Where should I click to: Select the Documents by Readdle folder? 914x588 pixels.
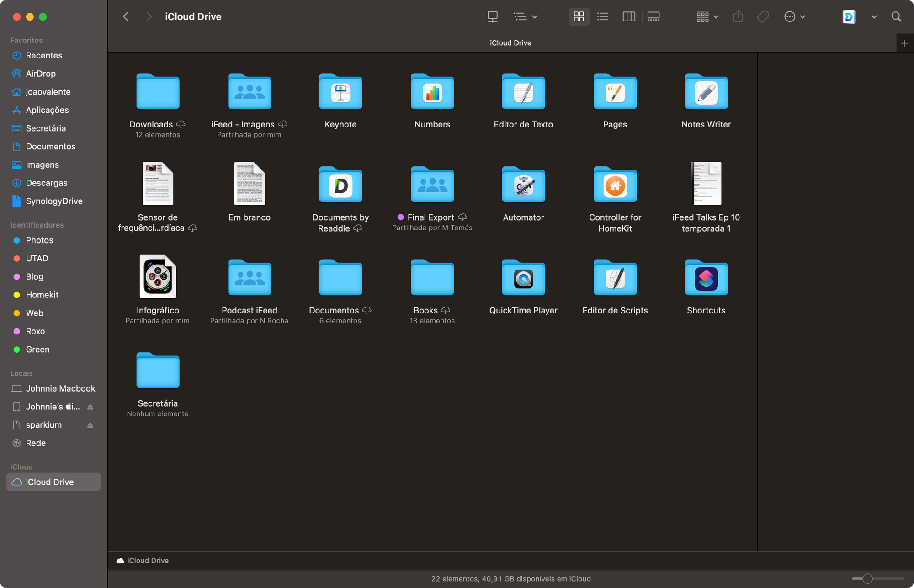tap(340, 185)
